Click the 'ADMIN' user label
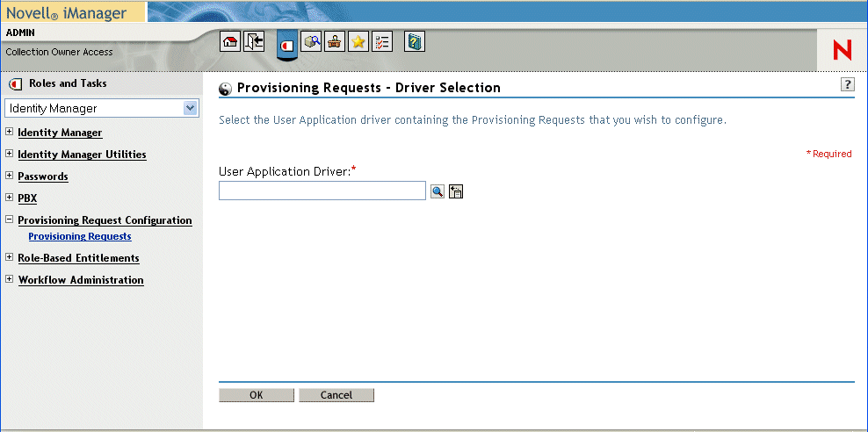The height and width of the screenshot is (432, 868). click(20, 32)
